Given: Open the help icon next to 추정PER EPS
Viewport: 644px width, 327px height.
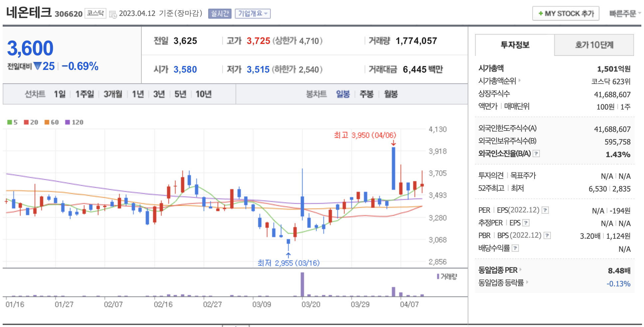Looking at the screenshot, I should pos(526,223).
